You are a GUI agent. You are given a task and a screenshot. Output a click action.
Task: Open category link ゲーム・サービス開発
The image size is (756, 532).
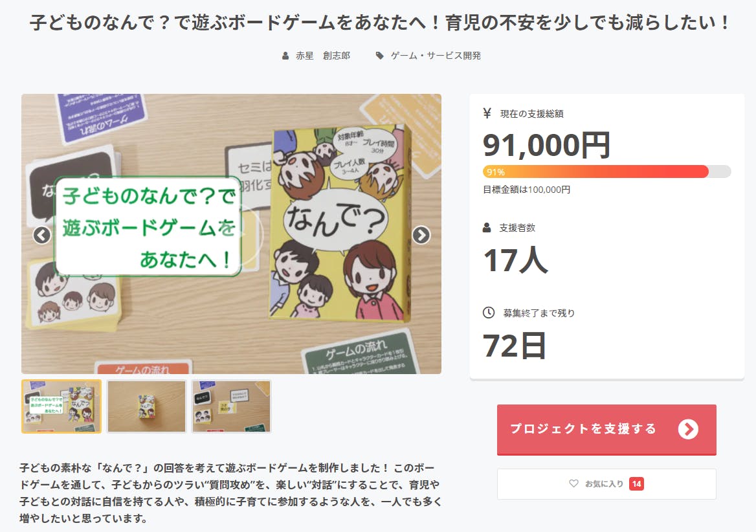436,56
